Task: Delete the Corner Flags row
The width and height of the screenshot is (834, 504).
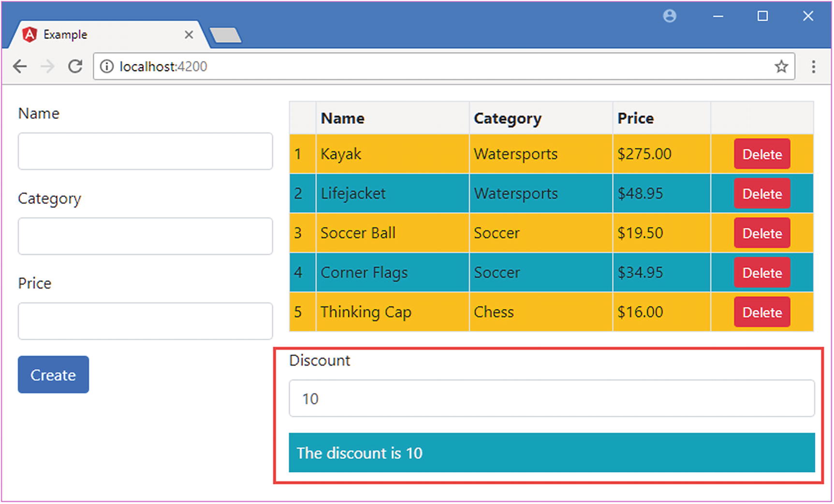Action: (762, 273)
